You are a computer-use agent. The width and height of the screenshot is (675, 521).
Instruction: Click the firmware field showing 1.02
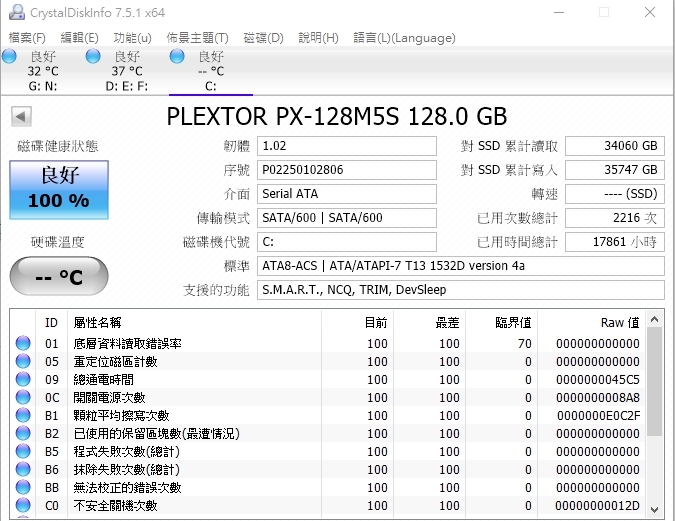pyautogui.click(x=347, y=146)
